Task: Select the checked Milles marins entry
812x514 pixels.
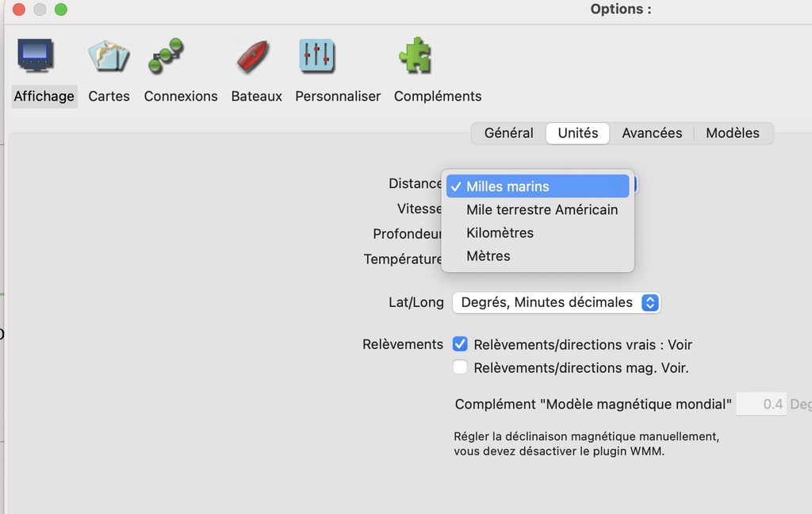Action: pos(538,186)
